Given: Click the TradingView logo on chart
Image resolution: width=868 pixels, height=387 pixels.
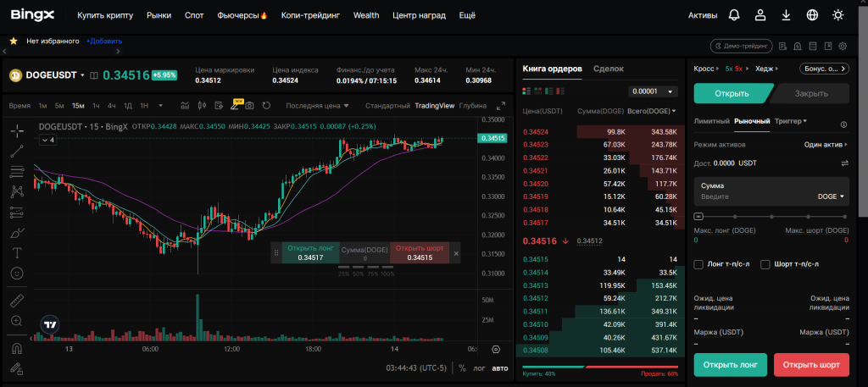Looking at the screenshot, I should [50, 324].
